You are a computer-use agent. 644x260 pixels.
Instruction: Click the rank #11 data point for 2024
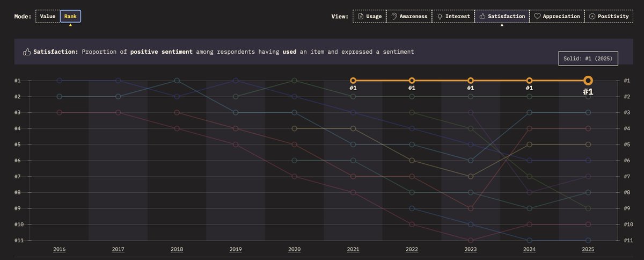point(529,240)
